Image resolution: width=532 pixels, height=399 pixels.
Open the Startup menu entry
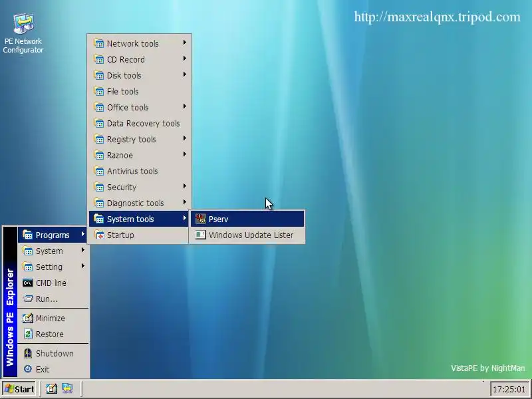coord(139,235)
